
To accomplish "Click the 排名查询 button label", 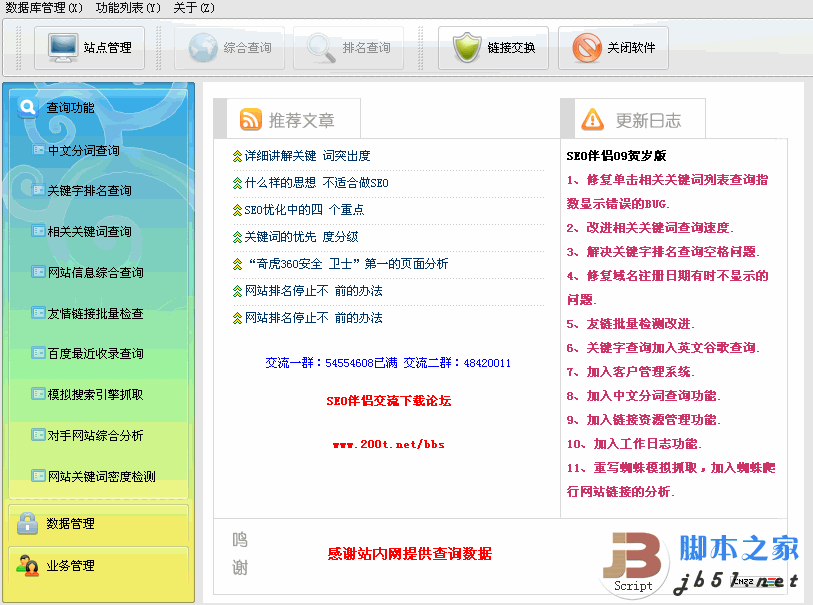I will 367,48.
